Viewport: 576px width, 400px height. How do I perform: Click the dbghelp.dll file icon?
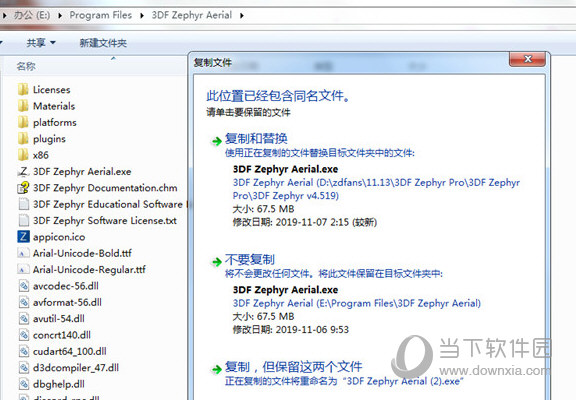click(x=24, y=384)
